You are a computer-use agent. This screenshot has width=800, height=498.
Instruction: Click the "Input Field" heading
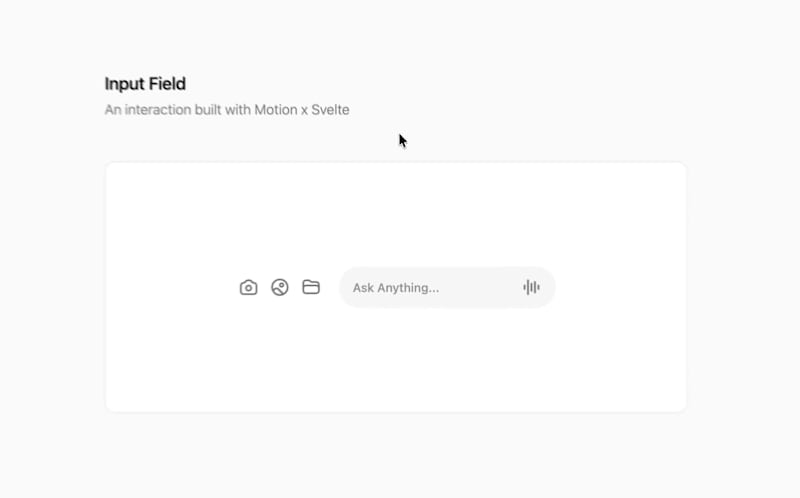click(x=145, y=84)
